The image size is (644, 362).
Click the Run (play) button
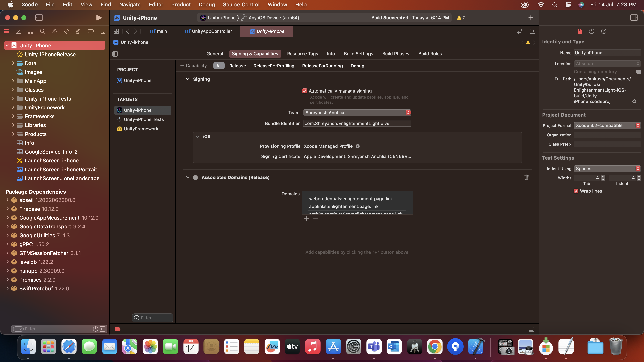point(99,18)
